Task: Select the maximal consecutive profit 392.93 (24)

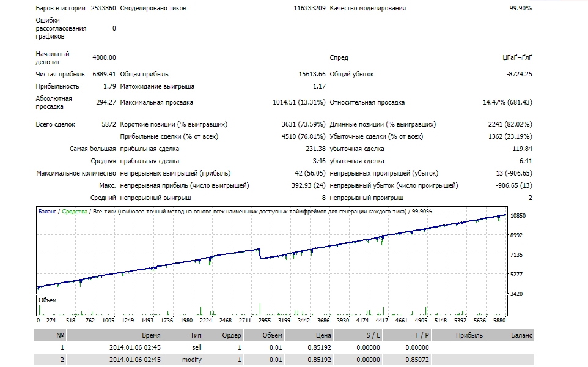Action: (308, 185)
